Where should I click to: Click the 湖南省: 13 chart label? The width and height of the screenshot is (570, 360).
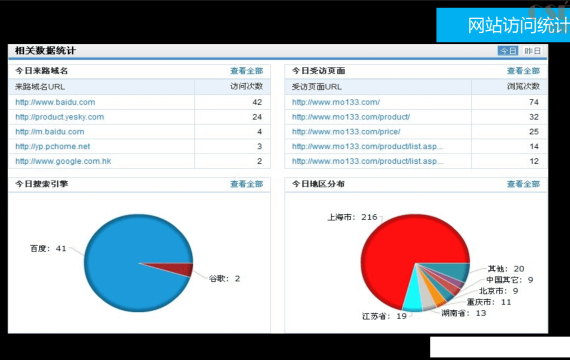(x=463, y=313)
